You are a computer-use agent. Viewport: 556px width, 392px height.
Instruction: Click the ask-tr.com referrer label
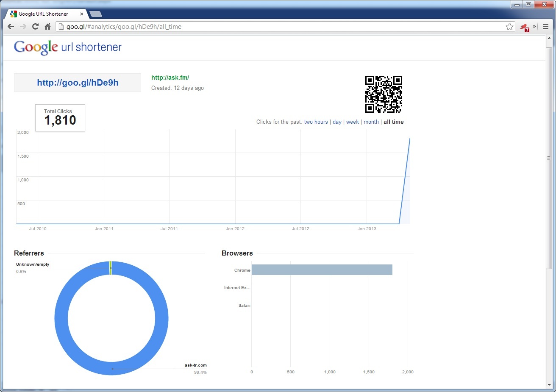pyautogui.click(x=196, y=365)
